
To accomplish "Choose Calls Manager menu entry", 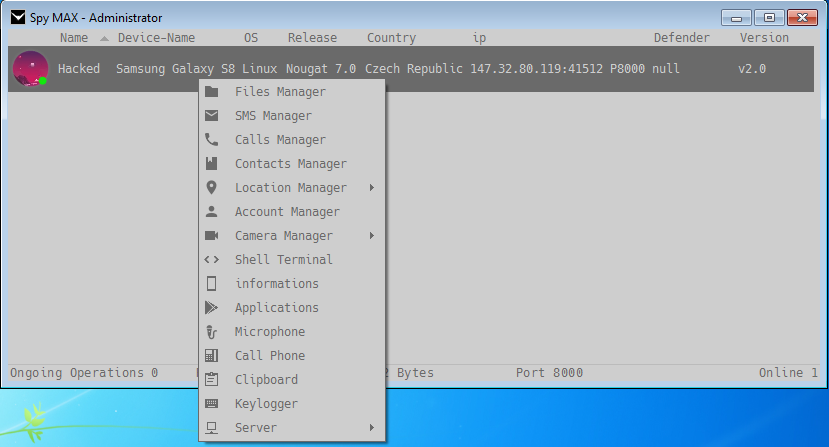I will click(x=292, y=139).
